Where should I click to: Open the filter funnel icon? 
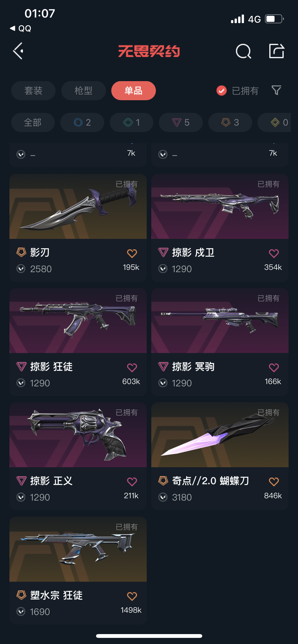tap(276, 90)
